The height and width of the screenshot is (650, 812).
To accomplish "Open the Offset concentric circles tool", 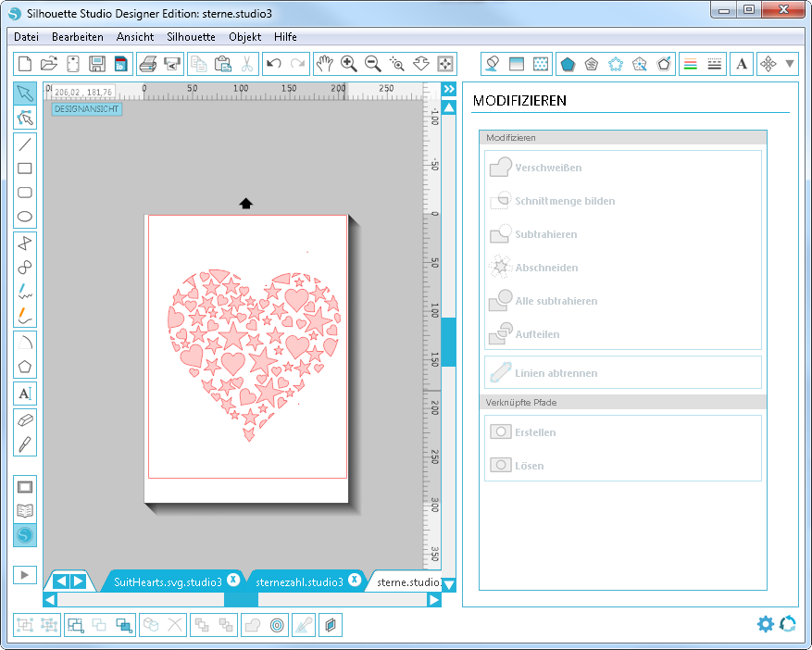I will (277, 625).
